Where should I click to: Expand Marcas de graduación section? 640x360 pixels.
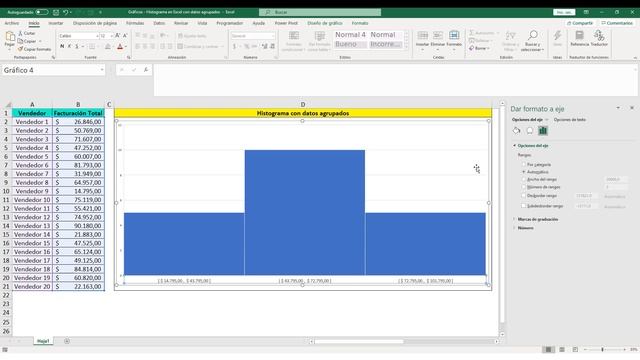(x=515, y=219)
